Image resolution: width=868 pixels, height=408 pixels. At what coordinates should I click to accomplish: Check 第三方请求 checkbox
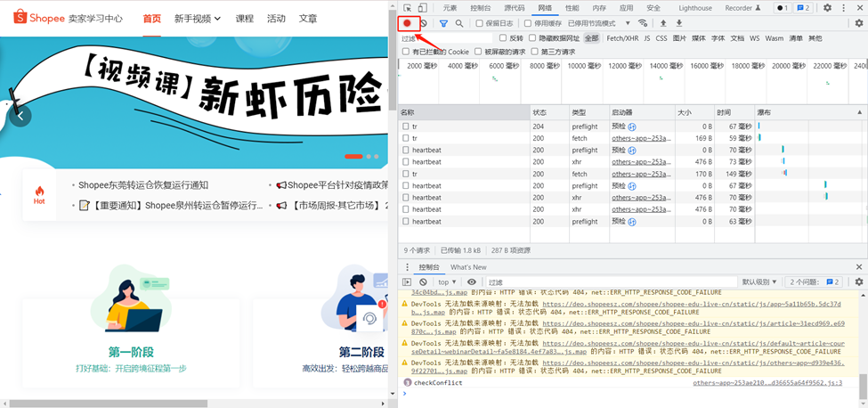coord(535,52)
